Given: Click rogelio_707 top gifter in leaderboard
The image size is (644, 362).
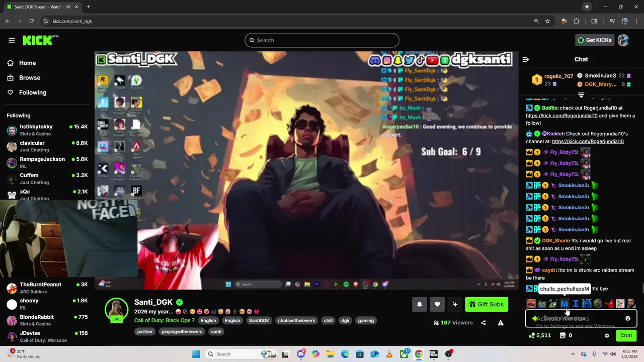Looking at the screenshot, I should click(x=552, y=79).
